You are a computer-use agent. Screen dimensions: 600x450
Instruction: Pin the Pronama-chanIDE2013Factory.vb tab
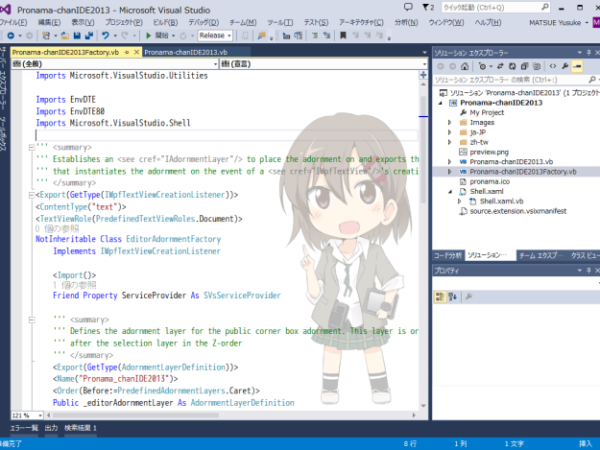coord(127,52)
